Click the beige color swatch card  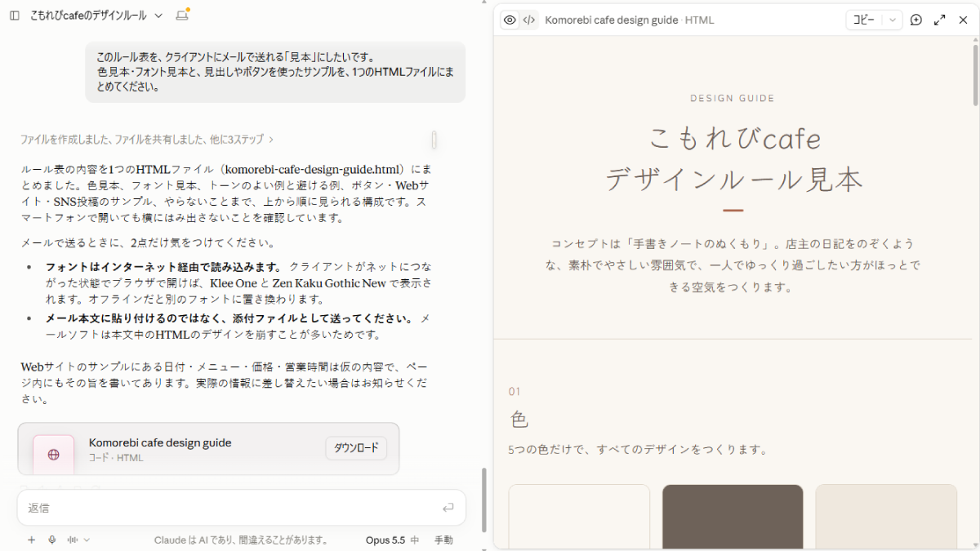click(x=886, y=517)
